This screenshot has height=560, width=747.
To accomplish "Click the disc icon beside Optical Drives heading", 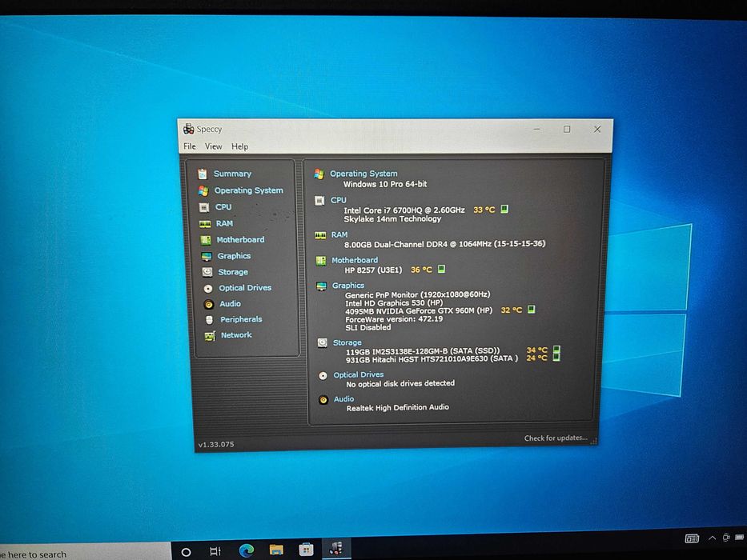I will 323,376.
